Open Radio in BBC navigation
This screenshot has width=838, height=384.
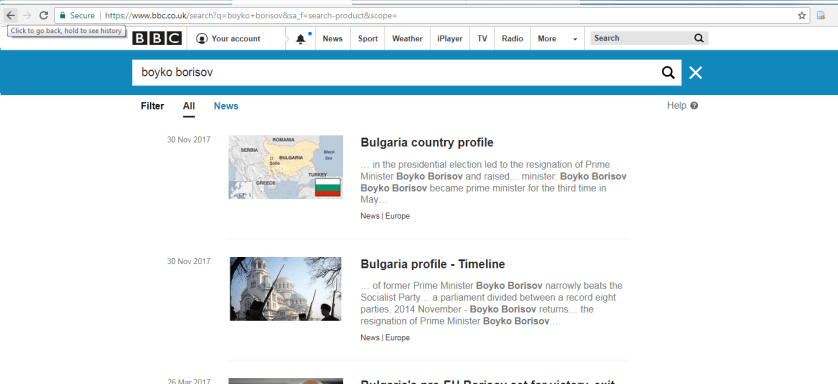[x=512, y=38]
